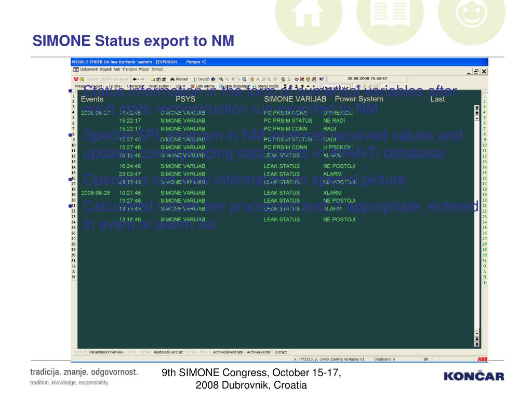Switch to RestoredEvent list tab
The width and height of the screenshot is (532, 399).
pyautogui.click(x=168, y=352)
